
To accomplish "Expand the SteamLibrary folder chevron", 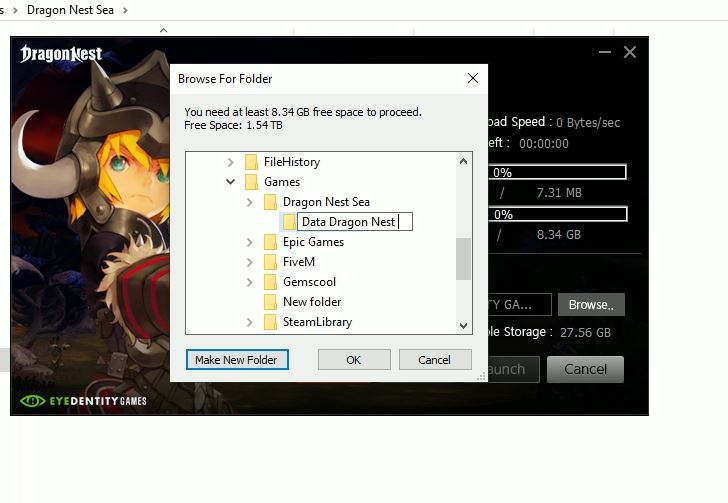I will [x=249, y=322].
